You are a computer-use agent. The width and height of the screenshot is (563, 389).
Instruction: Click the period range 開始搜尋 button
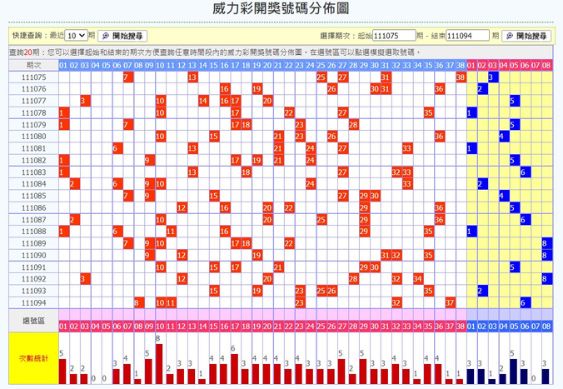526,36
